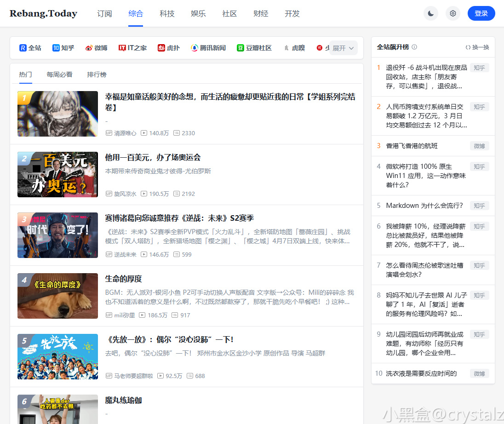Open title 赛博诸葛向您诚意推荐
The width and height of the screenshot is (504, 424).
179,218
